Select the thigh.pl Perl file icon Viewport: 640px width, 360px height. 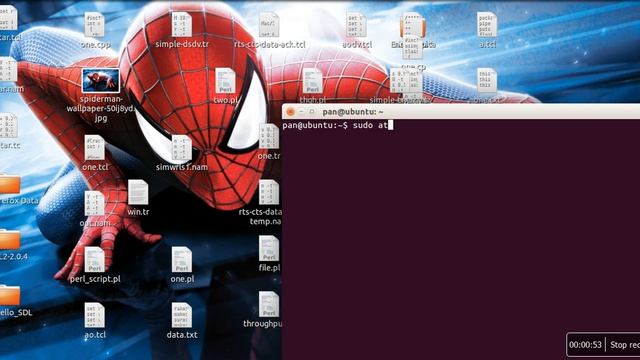click(313, 81)
